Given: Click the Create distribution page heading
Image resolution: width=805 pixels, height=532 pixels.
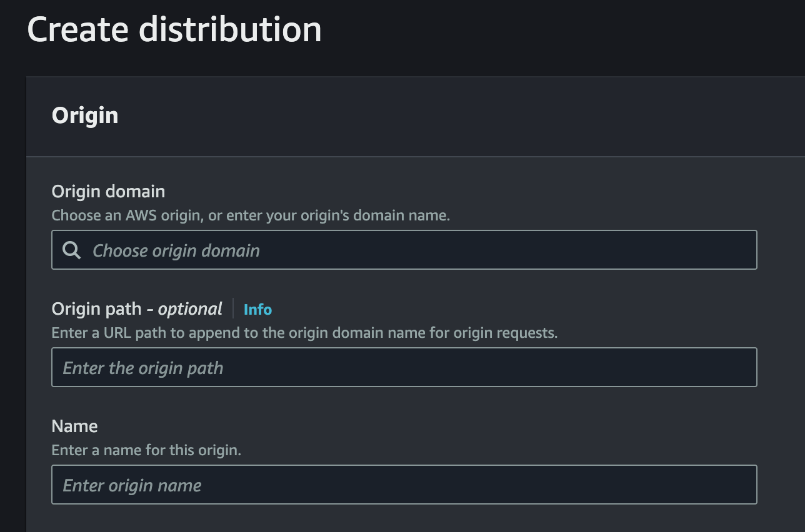Looking at the screenshot, I should pos(174,29).
